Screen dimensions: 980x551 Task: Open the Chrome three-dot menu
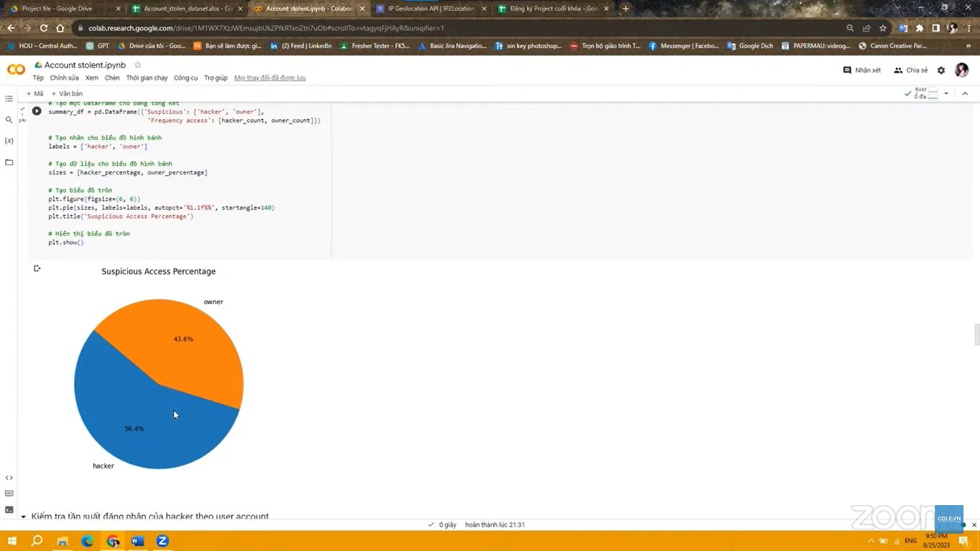pyautogui.click(x=969, y=28)
